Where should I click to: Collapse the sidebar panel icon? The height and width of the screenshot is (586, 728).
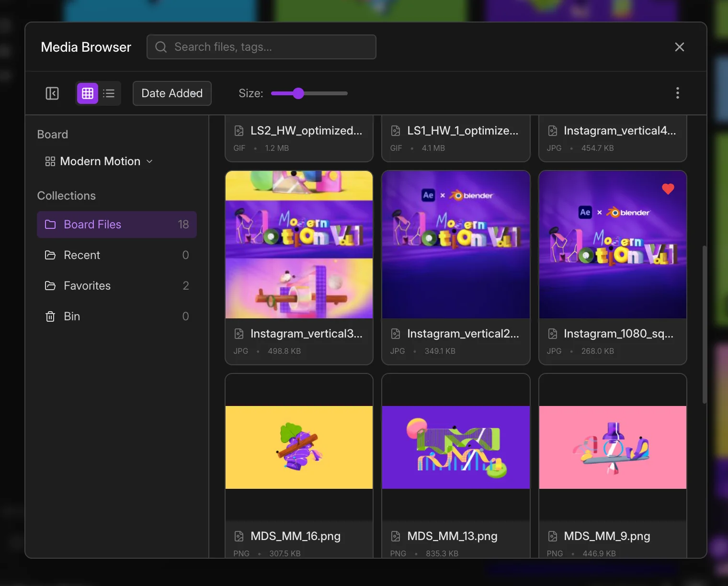click(52, 93)
